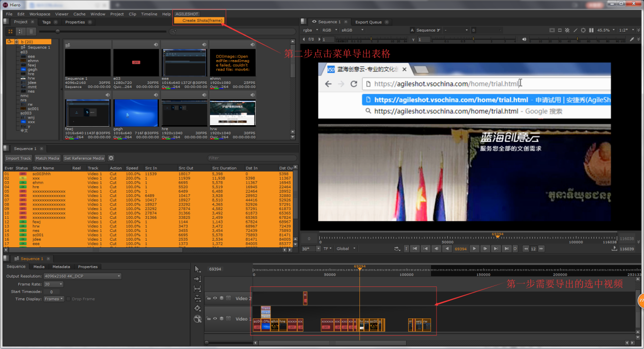Click the viewer pause/wipe overlay icon
This screenshot has height=349, width=644.
click(x=591, y=31)
